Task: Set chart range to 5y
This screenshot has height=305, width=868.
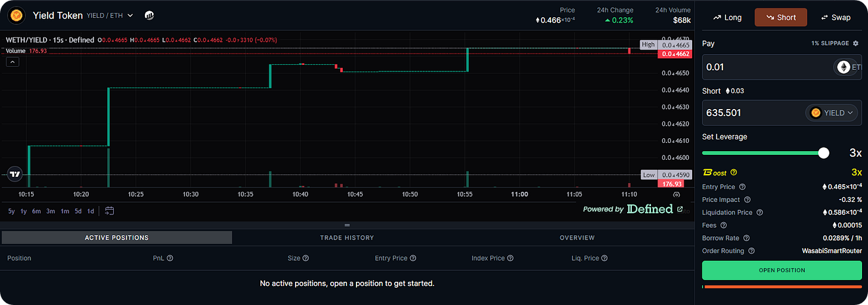Action: coord(11,211)
